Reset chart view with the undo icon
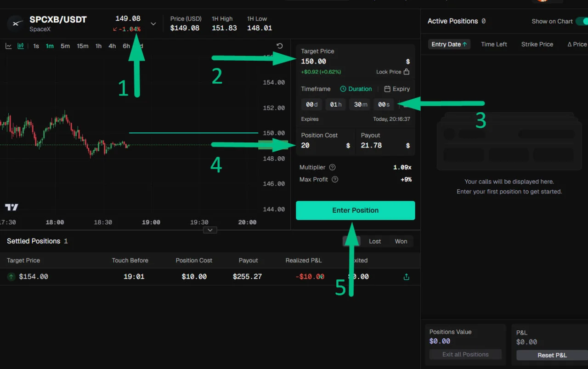588x369 pixels. pos(279,46)
